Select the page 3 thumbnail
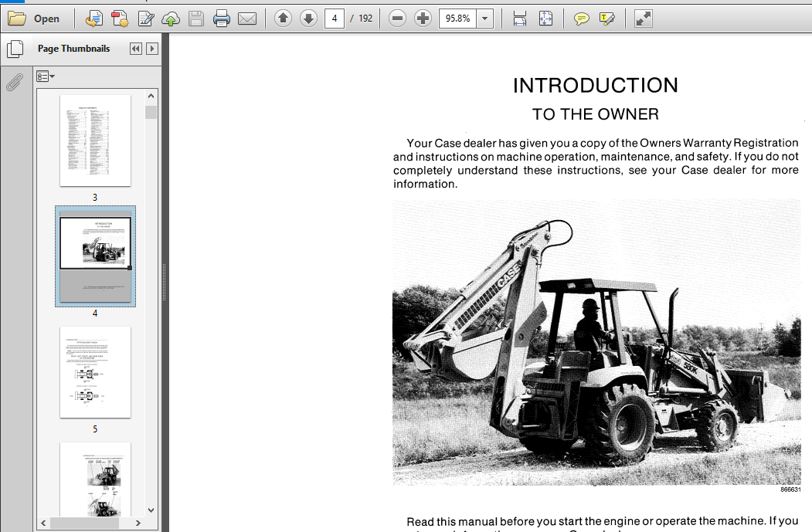Viewport: 812px width, 532px height. (95, 141)
